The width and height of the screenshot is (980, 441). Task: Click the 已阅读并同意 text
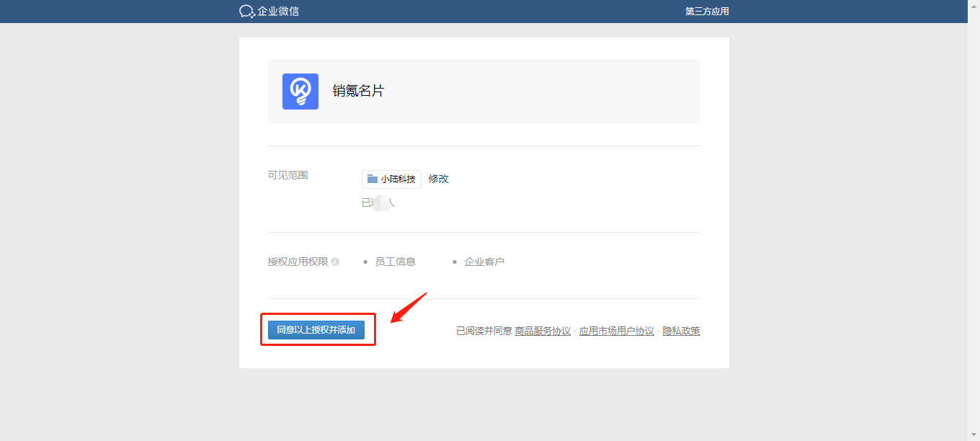484,331
